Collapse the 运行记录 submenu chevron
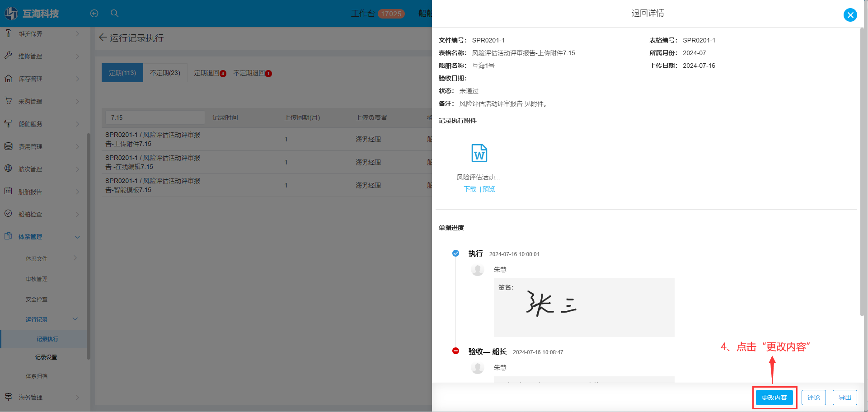868x412 pixels. [x=75, y=319]
